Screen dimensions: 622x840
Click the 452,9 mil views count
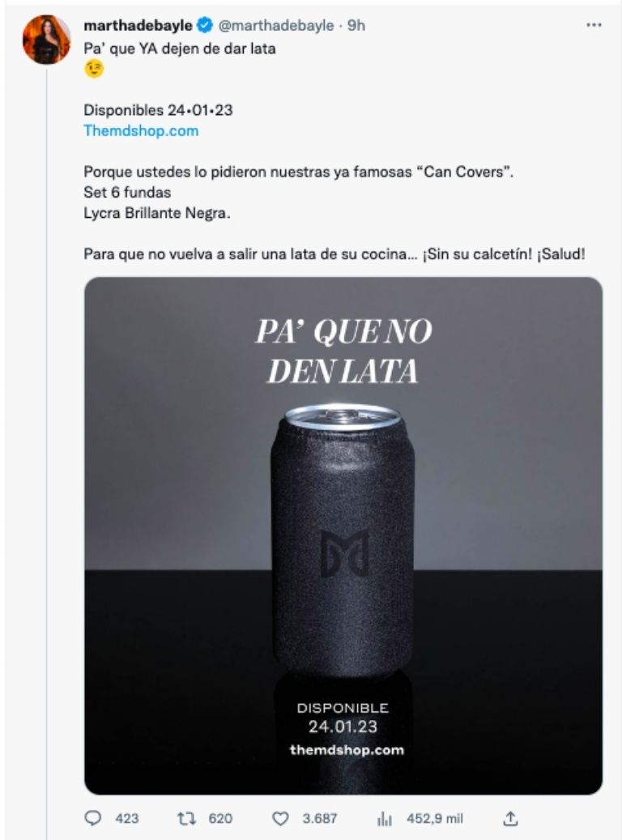coord(433,819)
